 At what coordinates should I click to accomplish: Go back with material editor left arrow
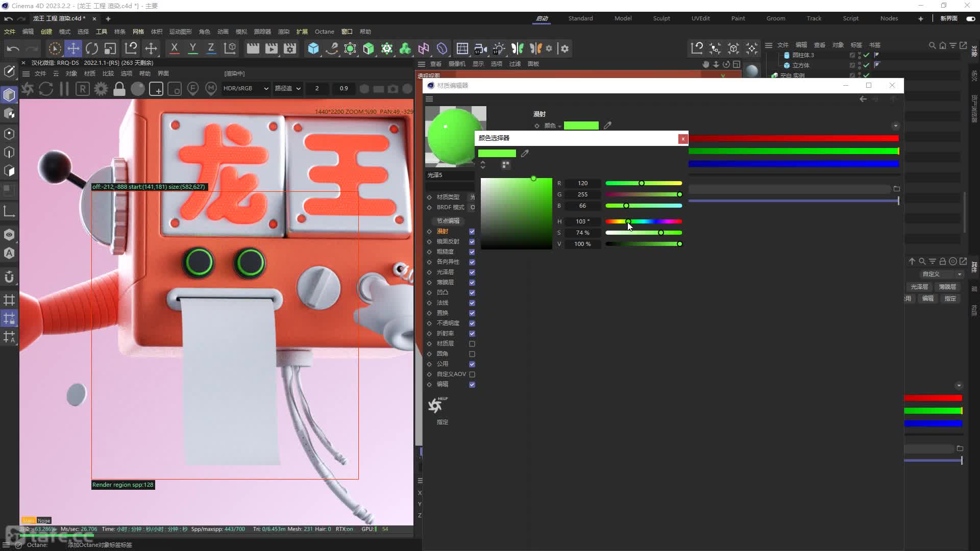pos(863,99)
